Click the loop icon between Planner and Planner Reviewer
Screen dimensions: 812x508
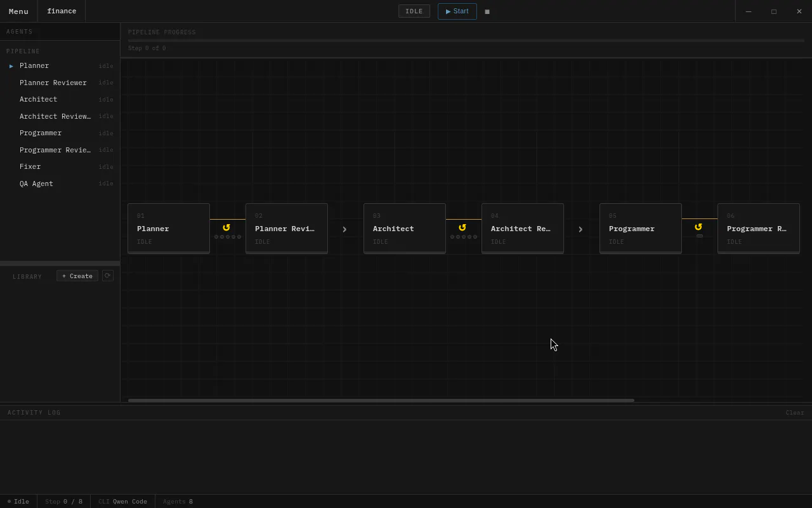pyautogui.click(x=226, y=227)
